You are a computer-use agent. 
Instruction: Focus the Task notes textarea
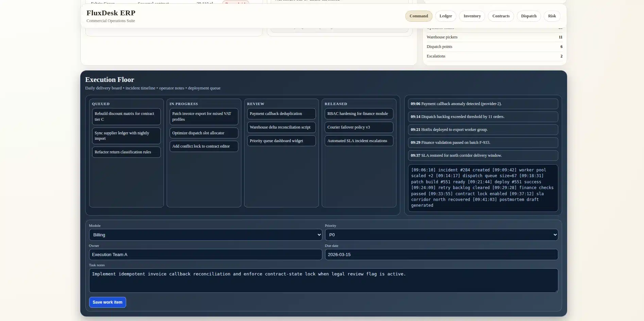(323, 281)
